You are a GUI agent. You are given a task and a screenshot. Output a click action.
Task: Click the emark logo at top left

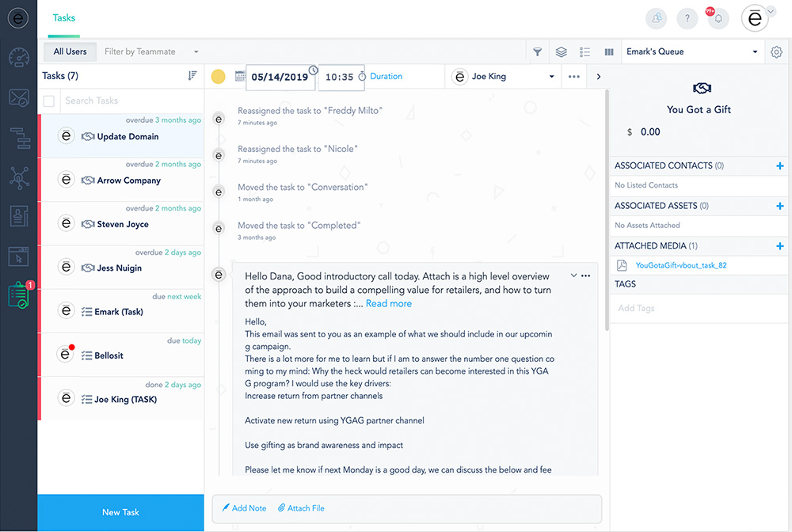tap(18, 18)
